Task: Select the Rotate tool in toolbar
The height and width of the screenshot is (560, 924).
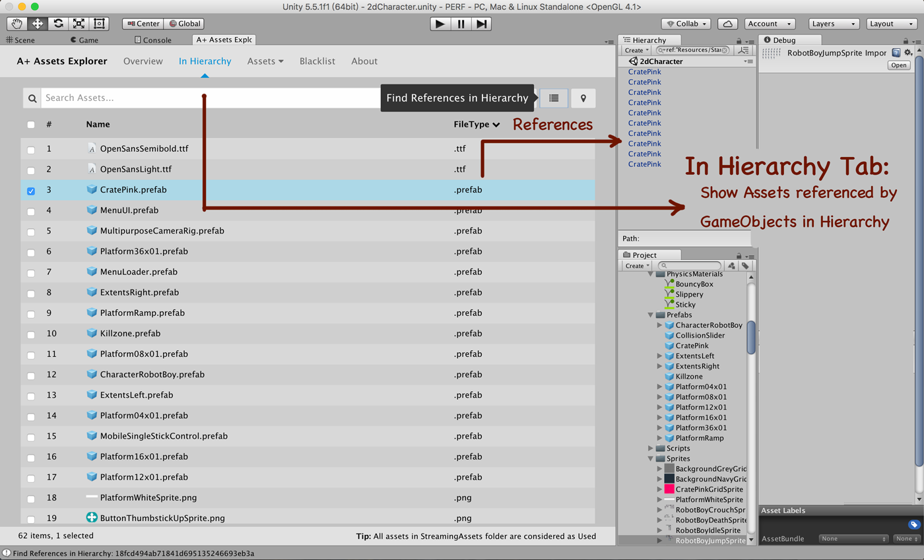Action: coord(58,24)
